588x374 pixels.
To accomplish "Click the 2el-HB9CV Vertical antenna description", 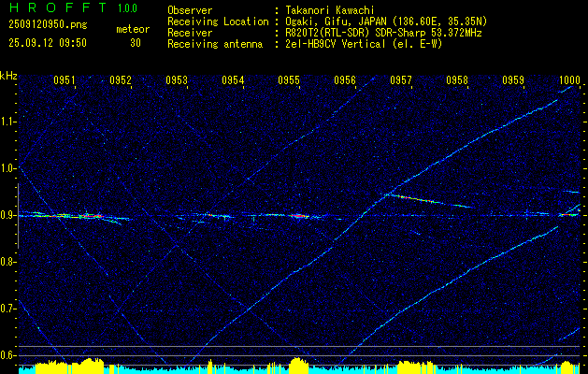I will pos(364,44).
